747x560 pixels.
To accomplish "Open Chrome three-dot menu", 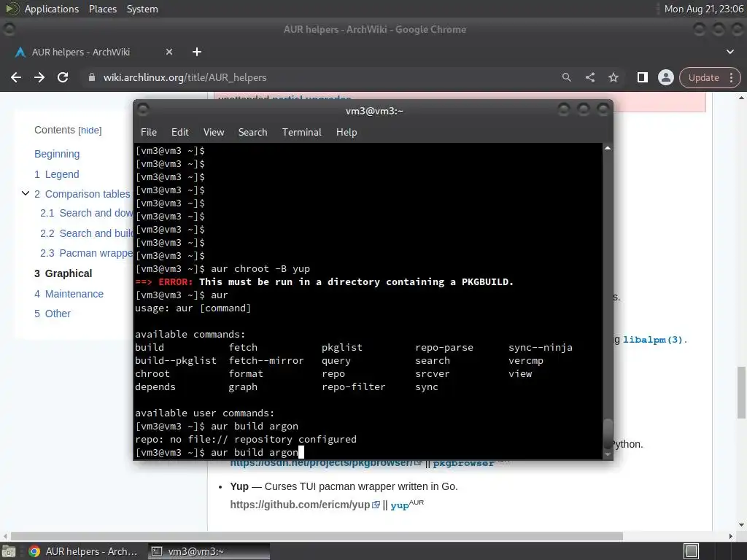I will click(731, 77).
